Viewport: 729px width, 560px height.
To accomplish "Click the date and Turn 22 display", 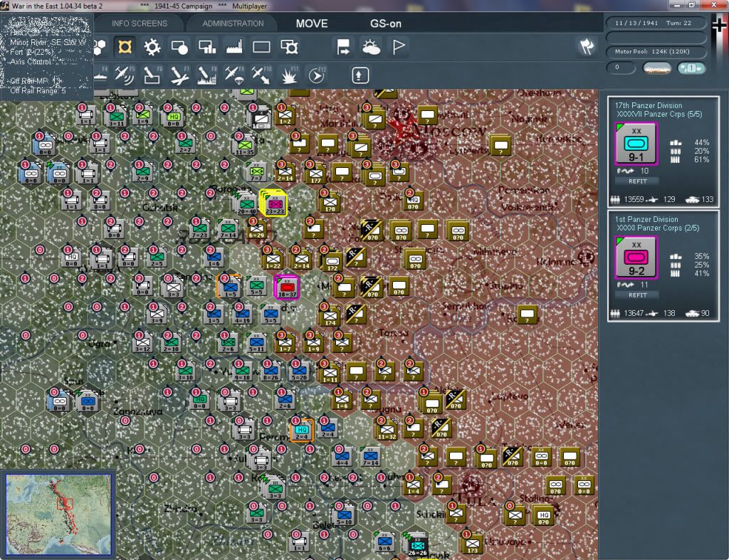I will 656,23.
